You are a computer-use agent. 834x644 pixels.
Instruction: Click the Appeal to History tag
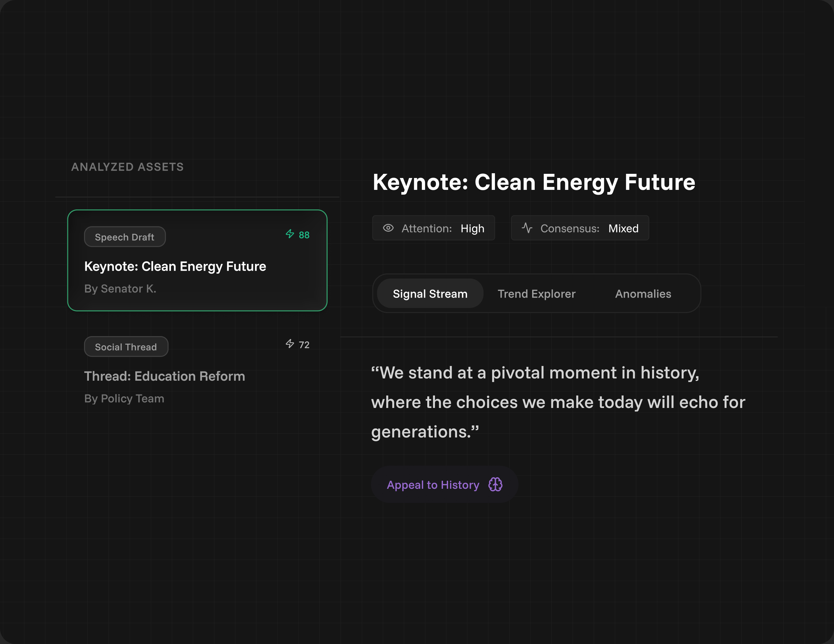click(x=433, y=485)
